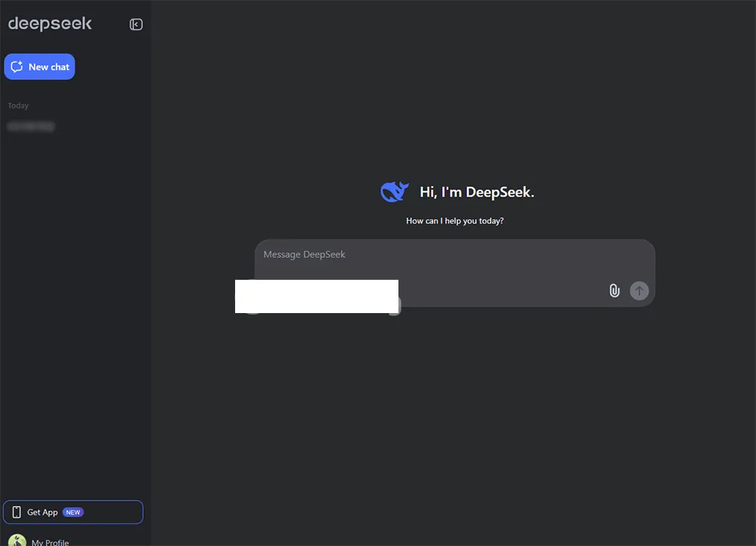Focus the Message DeepSeek input field
This screenshot has width=756, height=546.
tap(454, 255)
